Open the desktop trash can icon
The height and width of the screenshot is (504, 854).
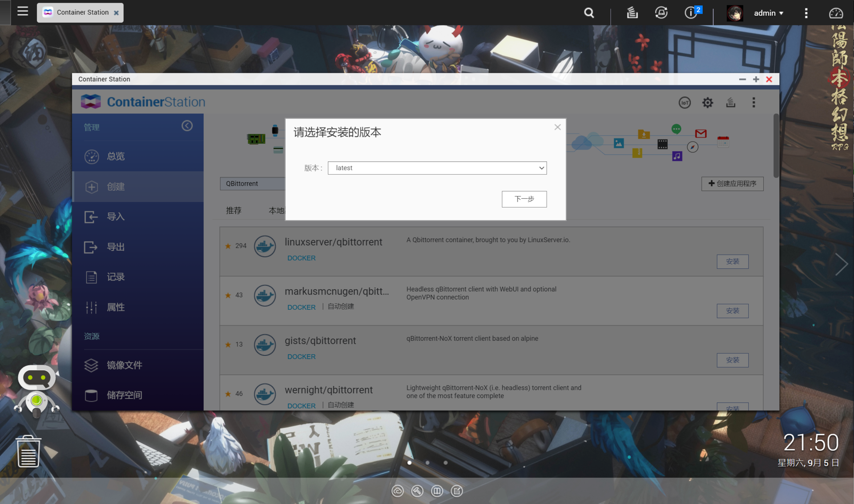(x=28, y=451)
